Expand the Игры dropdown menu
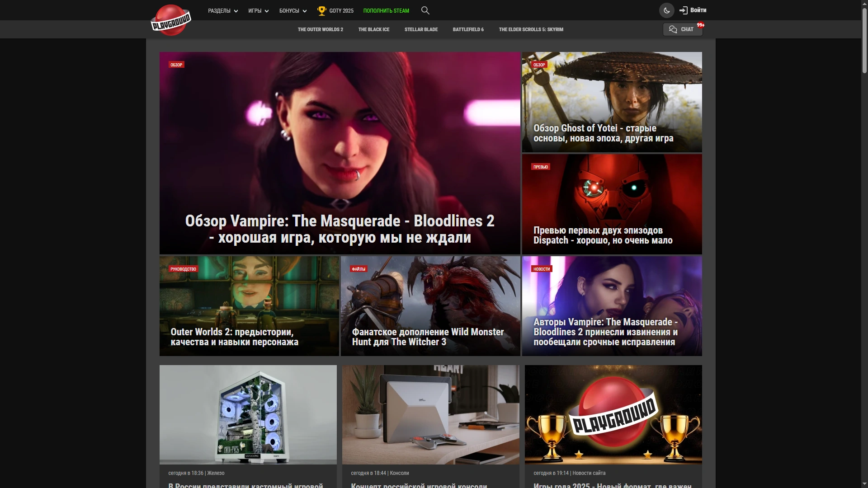This screenshot has width=868, height=488. 259,11
